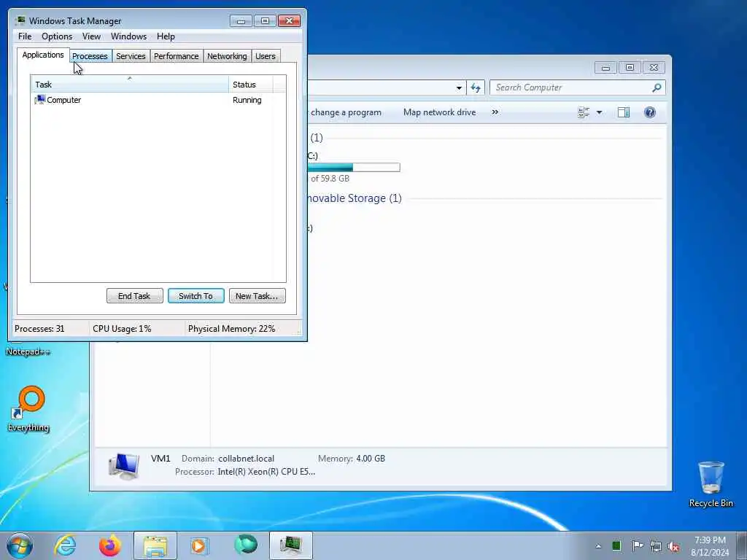
Task: Click the of 59.8 GB drive text
Action: 330,179
